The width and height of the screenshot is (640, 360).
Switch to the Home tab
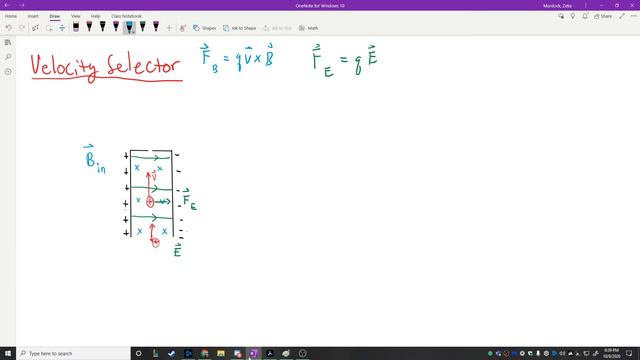[x=11, y=16]
